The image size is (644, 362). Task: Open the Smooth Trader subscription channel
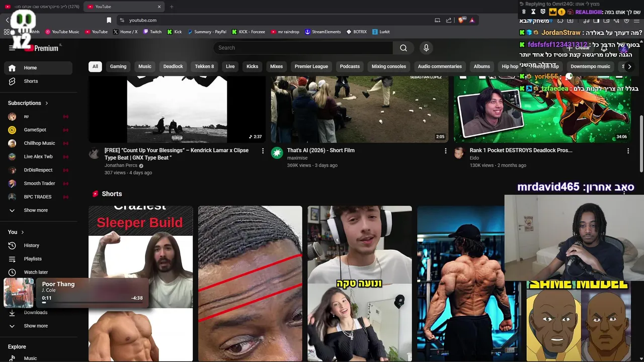pyautogui.click(x=38, y=184)
